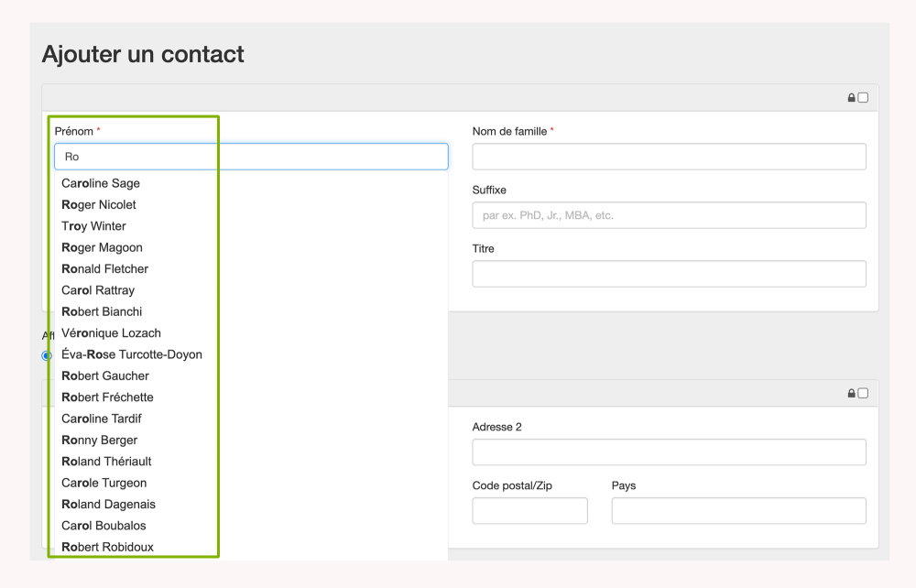Choose the Roger Nicolet suggestion
Viewport: 916px width, 588px height.
point(99,204)
